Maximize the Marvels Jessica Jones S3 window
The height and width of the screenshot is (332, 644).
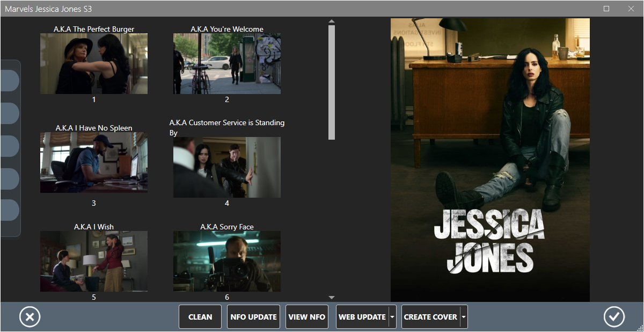pos(606,9)
